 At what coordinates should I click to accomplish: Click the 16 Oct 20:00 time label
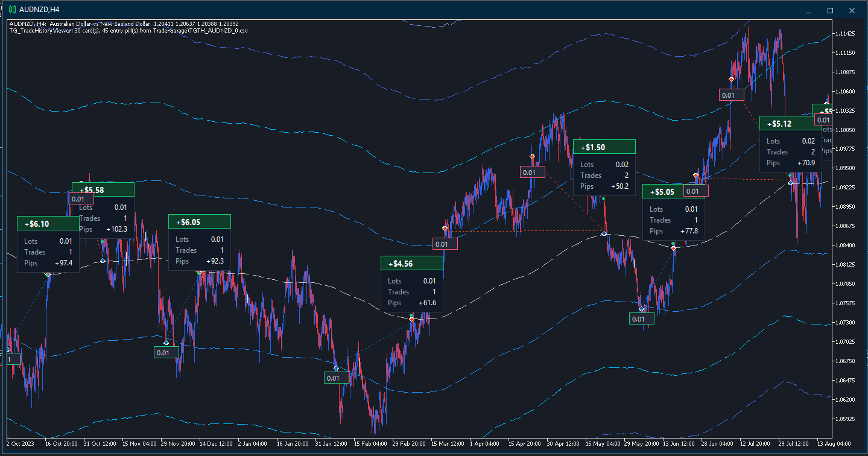(x=62, y=442)
